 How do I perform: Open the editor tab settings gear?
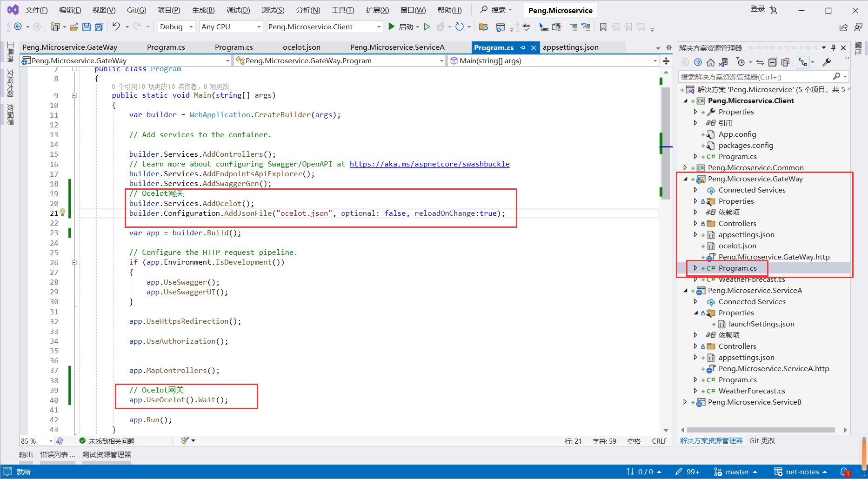(x=669, y=47)
